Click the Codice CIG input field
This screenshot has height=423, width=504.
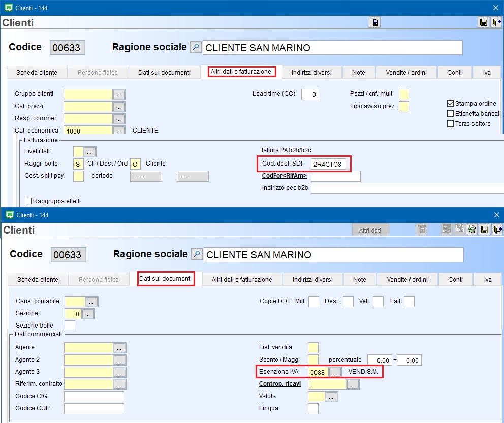click(x=94, y=397)
